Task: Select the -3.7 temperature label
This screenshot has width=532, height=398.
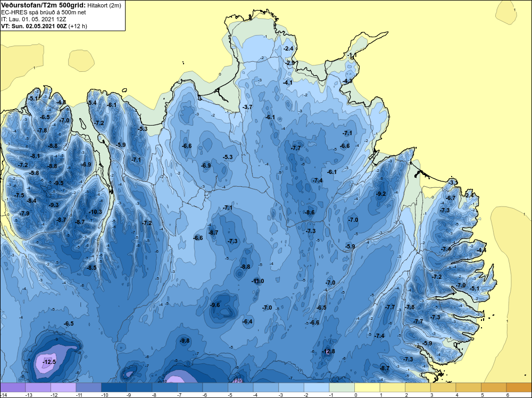Action: pos(247,107)
